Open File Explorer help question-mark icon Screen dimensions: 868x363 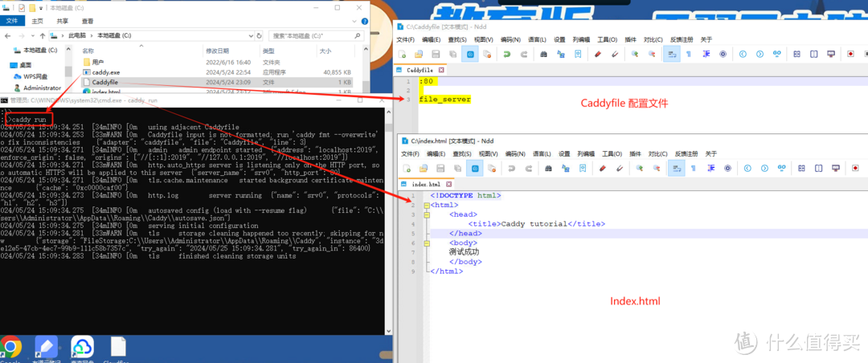[363, 21]
